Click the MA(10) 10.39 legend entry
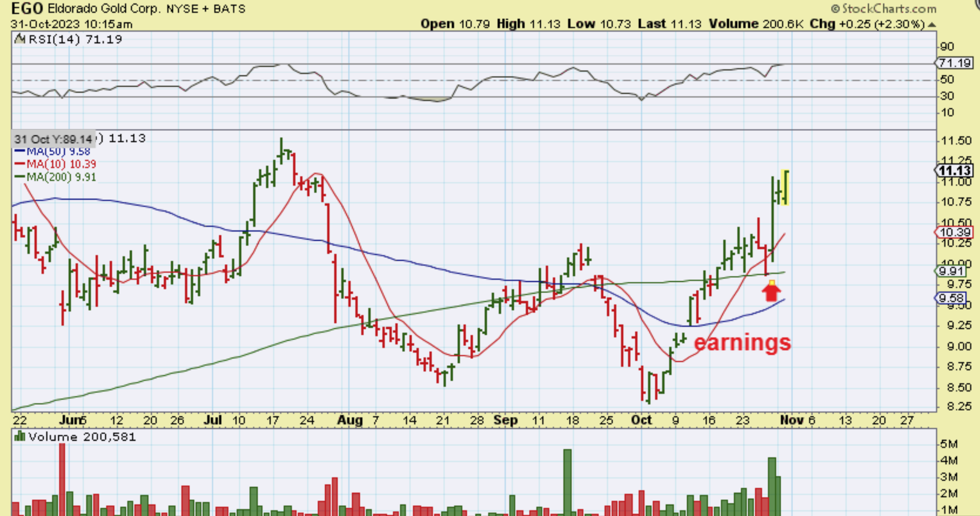980x516 pixels. (61, 164)
